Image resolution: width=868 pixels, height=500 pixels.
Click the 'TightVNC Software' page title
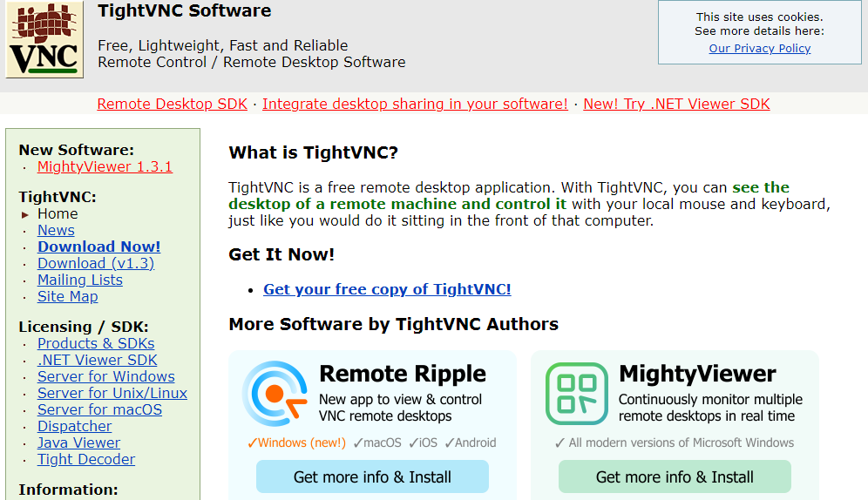pyautogui.click(x=185, y=10)
